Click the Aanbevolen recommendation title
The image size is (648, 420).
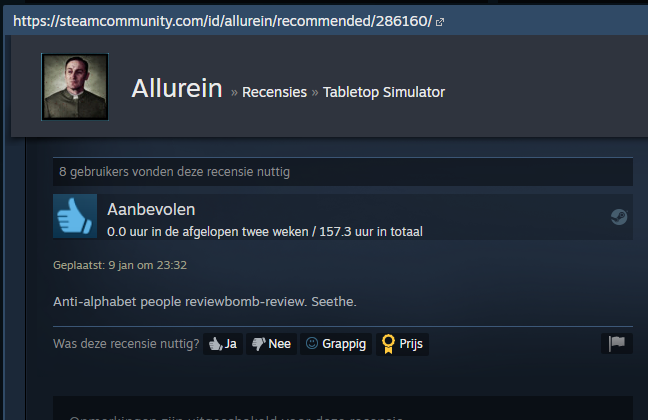[x=151, y=210]
